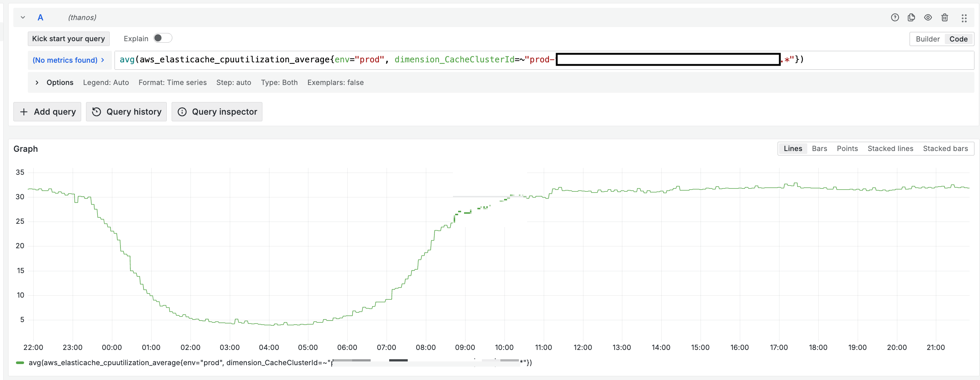
Task: Click the Options label
Action: click(x=60, y=83)
